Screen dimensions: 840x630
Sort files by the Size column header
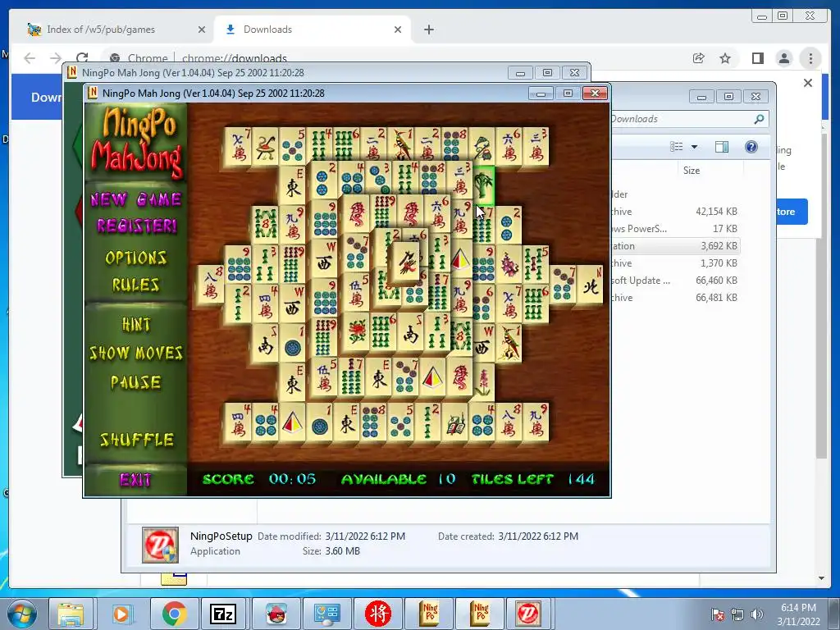tap(691, 171)
